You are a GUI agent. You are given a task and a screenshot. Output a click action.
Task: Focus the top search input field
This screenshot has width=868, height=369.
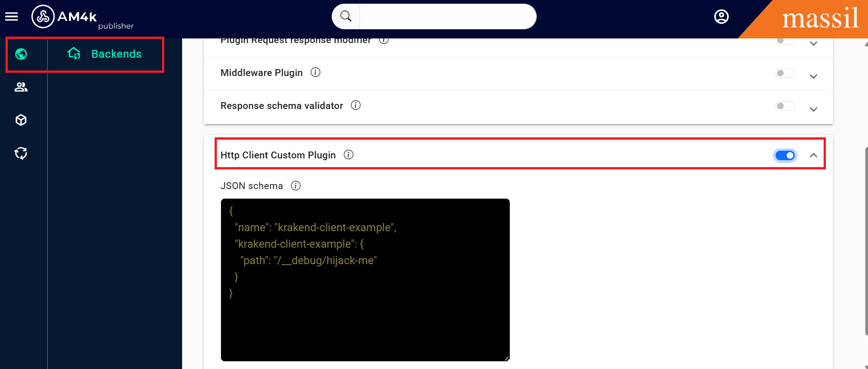[x=447, y=17]
